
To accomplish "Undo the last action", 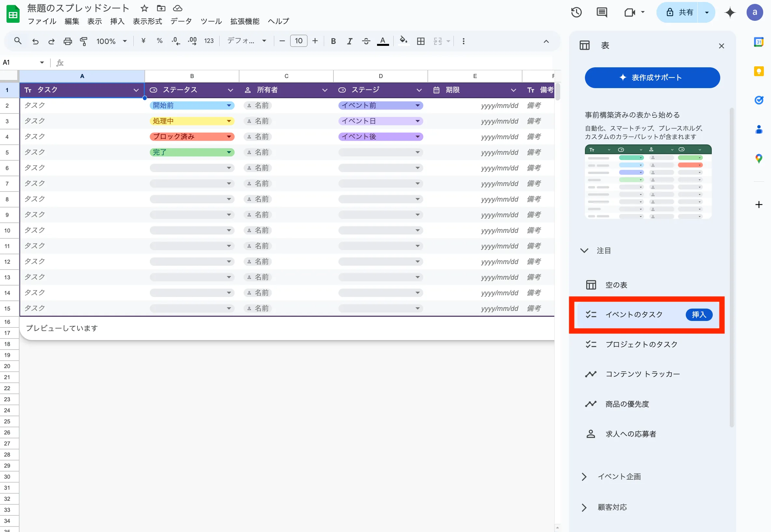I will pos(35,41).
